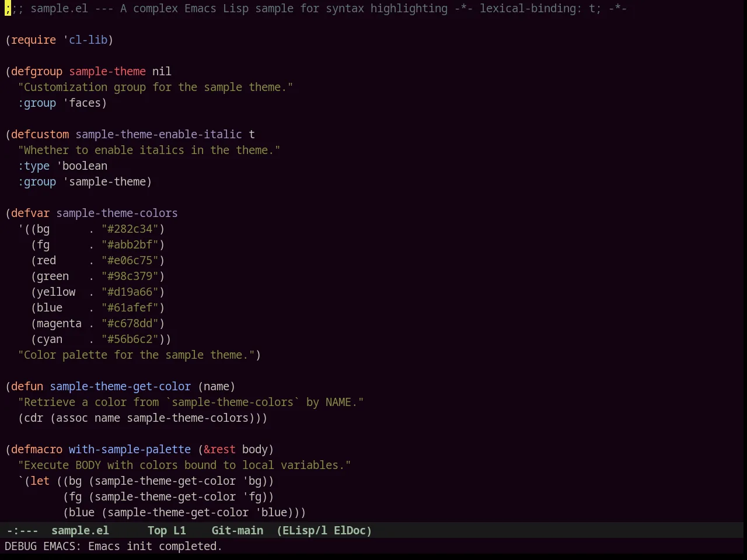Click the "DEBUG EMACS: Emacs init completed." message
747x560 pixels.
coord(114,546)
